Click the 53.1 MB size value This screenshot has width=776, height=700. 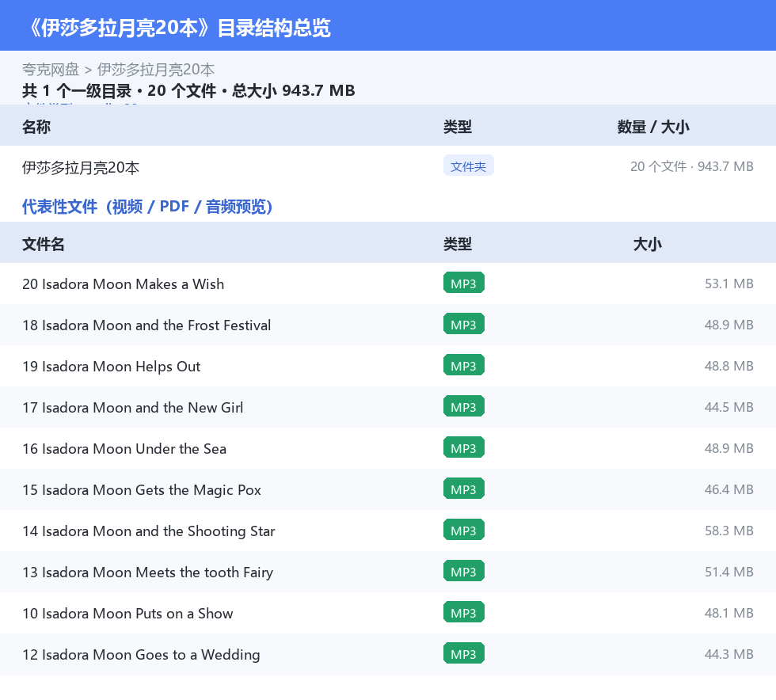click(729, 283)
